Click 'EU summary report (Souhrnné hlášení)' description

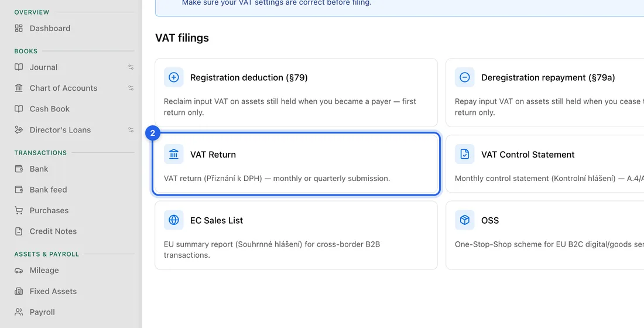click(272, 250)
